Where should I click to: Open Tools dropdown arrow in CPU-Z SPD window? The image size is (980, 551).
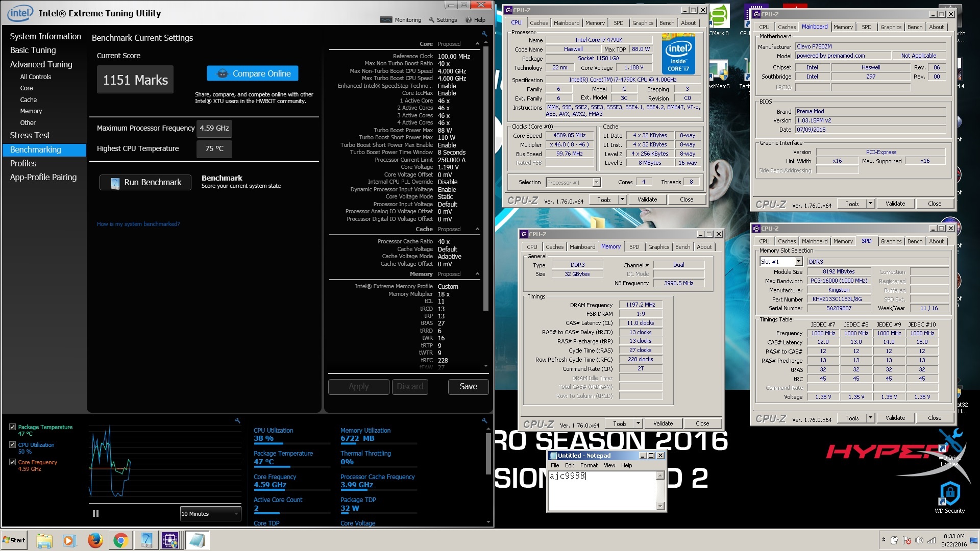click(x=870, y=418)
